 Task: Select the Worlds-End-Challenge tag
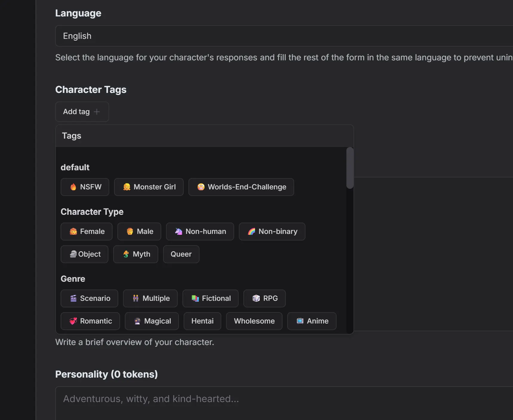click(241, 187)
